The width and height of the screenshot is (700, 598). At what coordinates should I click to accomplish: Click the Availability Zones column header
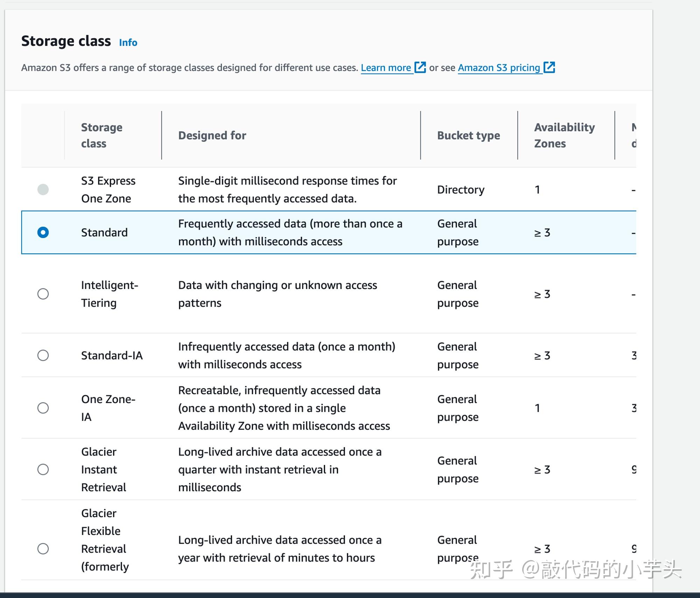[564, 135]
